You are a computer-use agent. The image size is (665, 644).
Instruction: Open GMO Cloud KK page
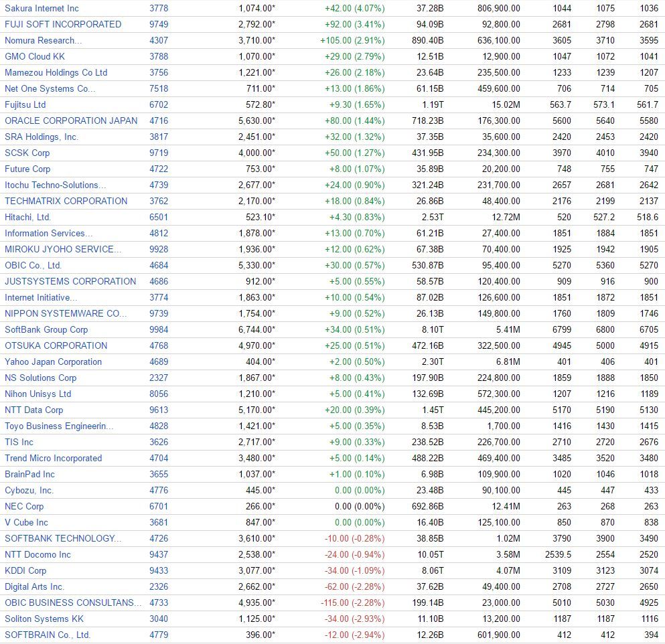pos(35,56)
